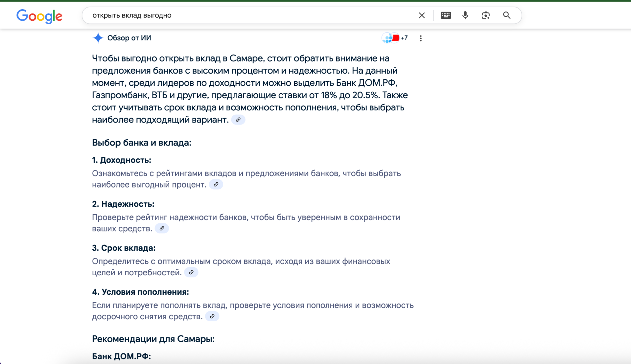The height and width of the screenshot is (364, 631).
Task: Select the 'Обзор от ИИ' heading text
Action: pos(129,38)
